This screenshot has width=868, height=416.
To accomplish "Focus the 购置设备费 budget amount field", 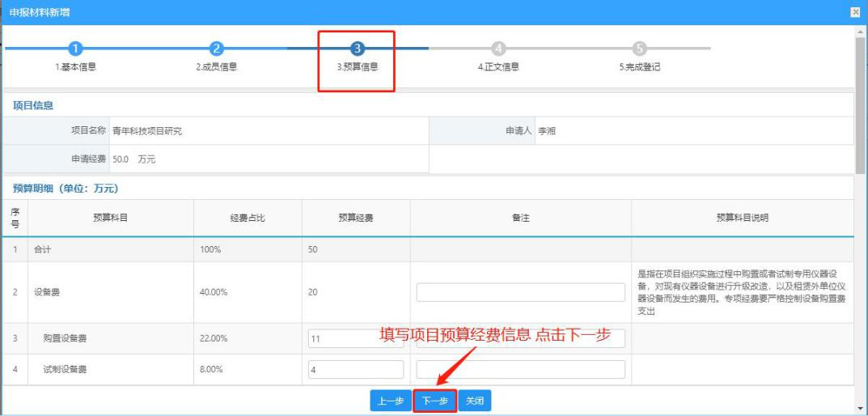I will [x=356, y=338].
